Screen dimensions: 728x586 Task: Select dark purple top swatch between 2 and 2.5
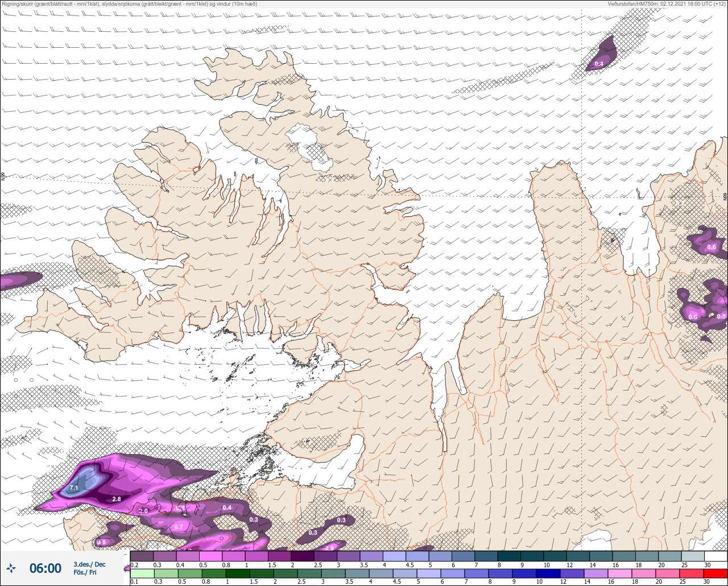tap(303, 556)
